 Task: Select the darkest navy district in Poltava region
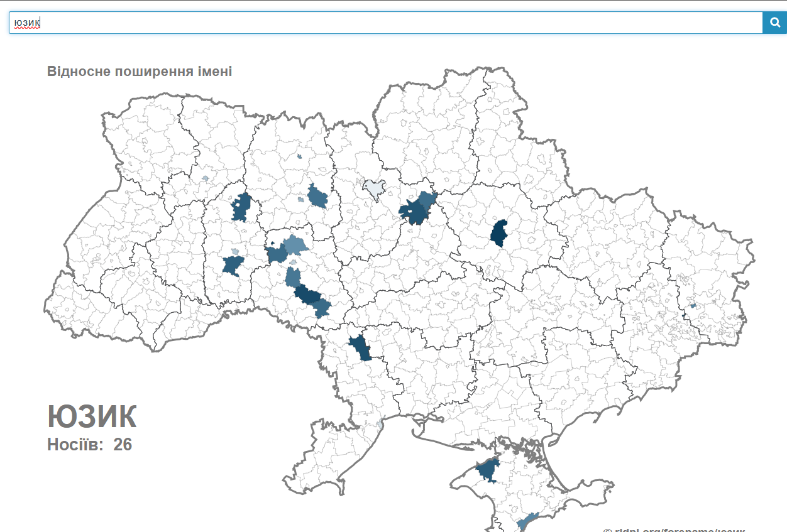pyautogui.click(x=500, y=233)
